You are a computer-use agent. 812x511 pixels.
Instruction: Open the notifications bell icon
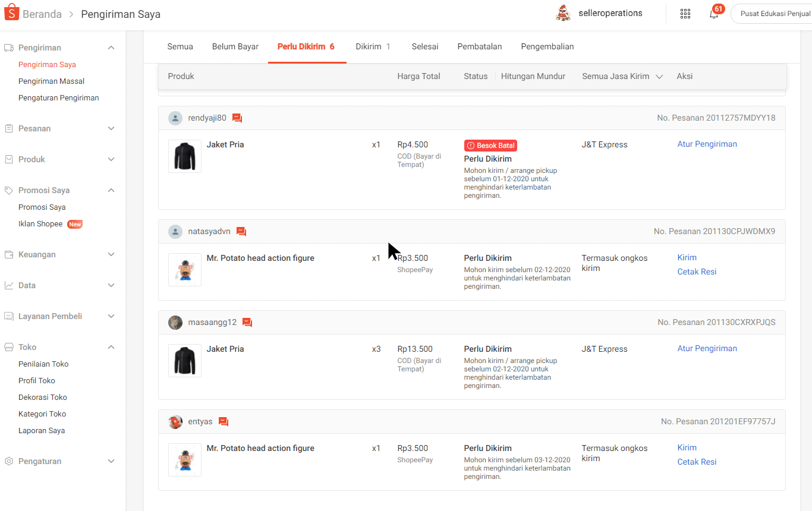[714, 14]
